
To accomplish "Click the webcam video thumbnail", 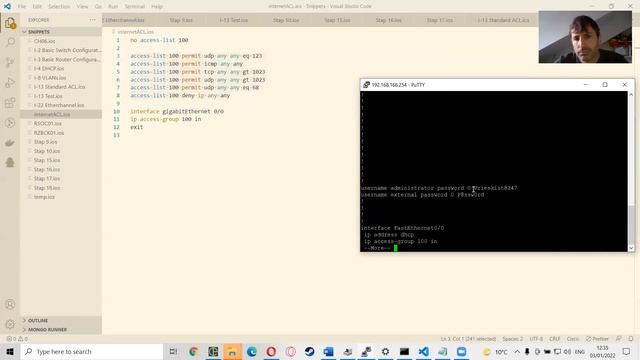I will 585,37.
